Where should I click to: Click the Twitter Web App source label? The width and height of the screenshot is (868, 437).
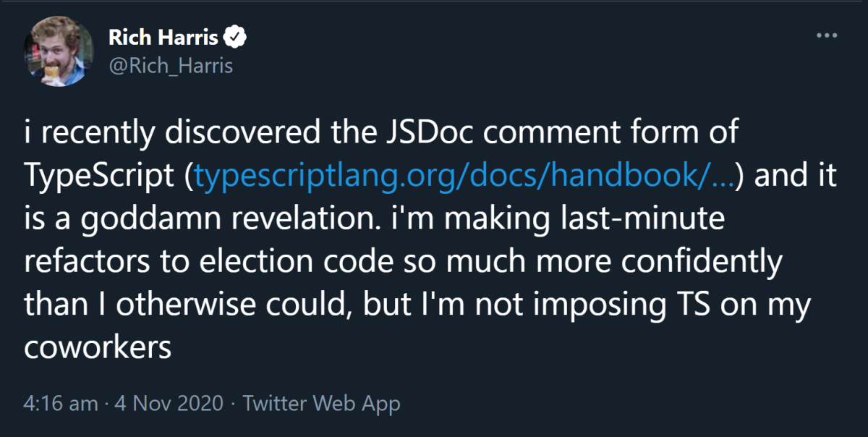[x=321, y=404]
